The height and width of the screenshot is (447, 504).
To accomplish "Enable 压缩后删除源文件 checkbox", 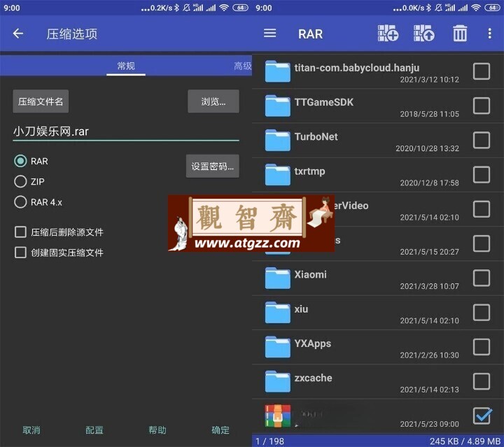I will [20, 232].
